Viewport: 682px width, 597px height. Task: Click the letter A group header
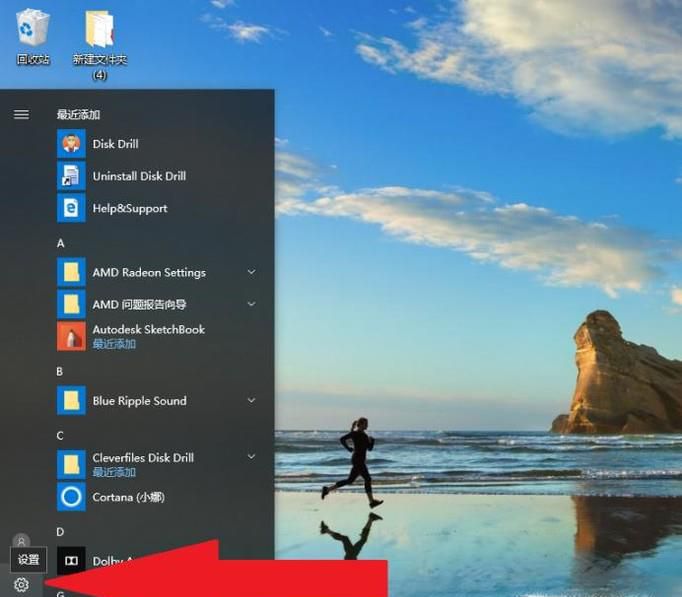(61, 243)
